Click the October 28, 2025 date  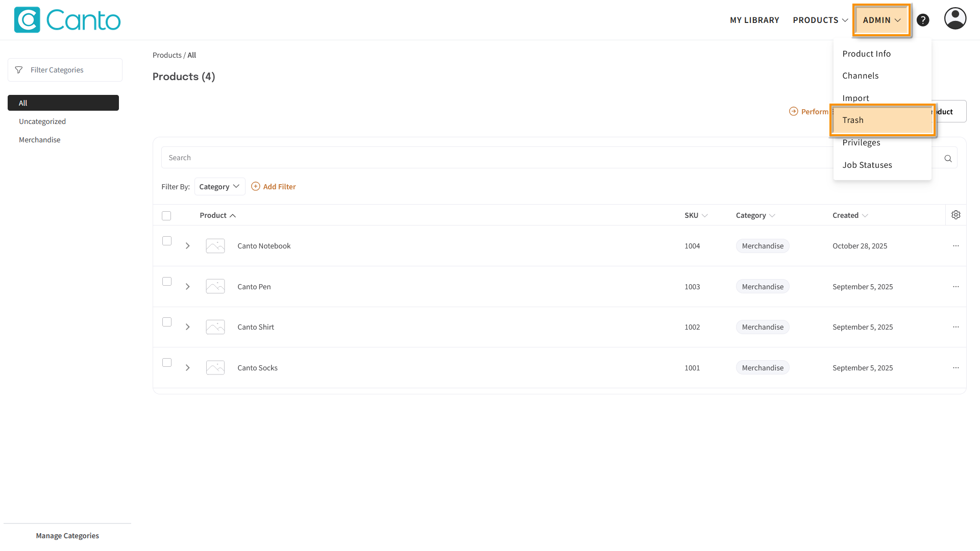pyautogui.click(x=860, y=246)
